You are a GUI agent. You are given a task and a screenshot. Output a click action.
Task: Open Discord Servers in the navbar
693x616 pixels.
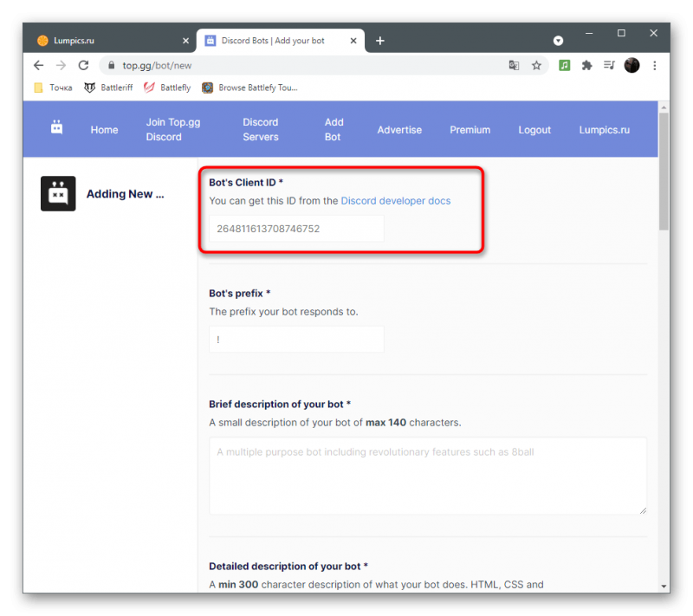coord(261,129)
